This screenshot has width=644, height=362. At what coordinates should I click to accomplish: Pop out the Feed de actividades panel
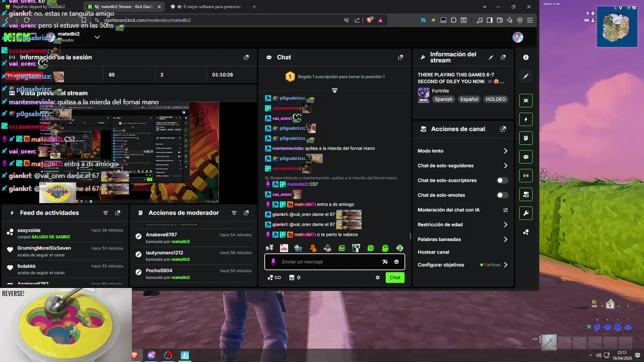pyautogui.click(x=118, y=213)
